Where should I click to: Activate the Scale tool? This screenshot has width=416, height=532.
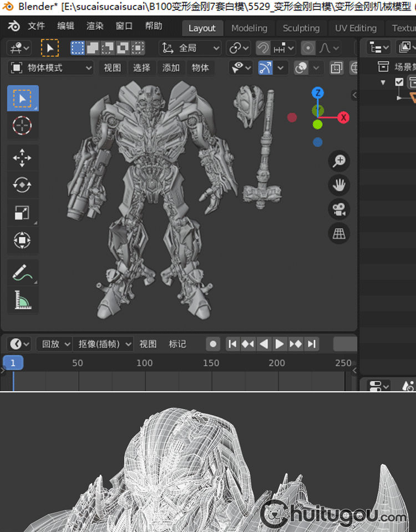point(22,213)
